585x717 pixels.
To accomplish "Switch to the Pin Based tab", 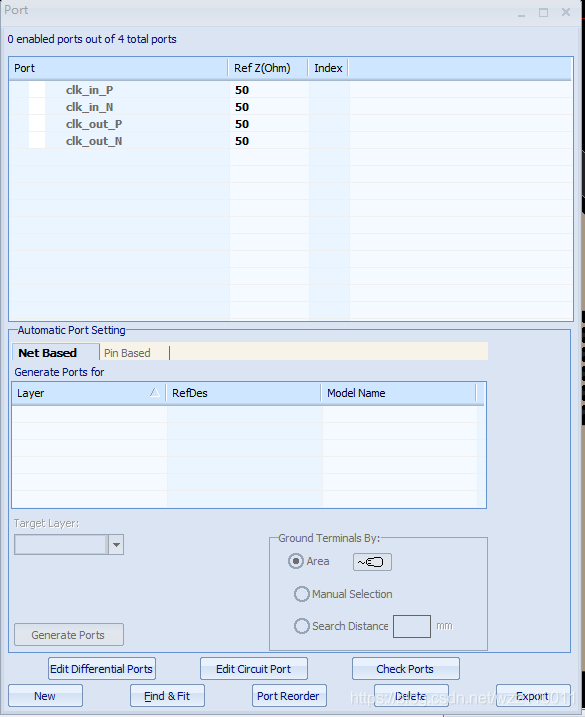I will (x=127, y=353).
